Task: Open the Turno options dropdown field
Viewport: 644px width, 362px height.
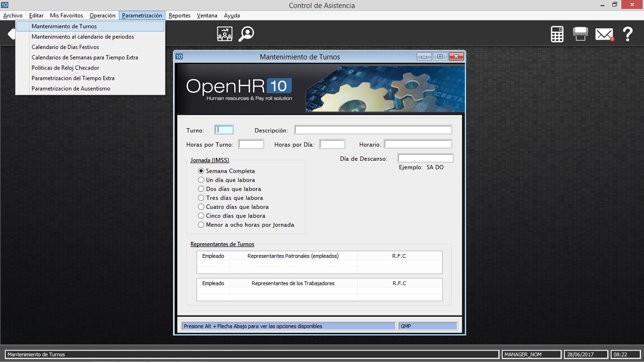Action: 223,129
